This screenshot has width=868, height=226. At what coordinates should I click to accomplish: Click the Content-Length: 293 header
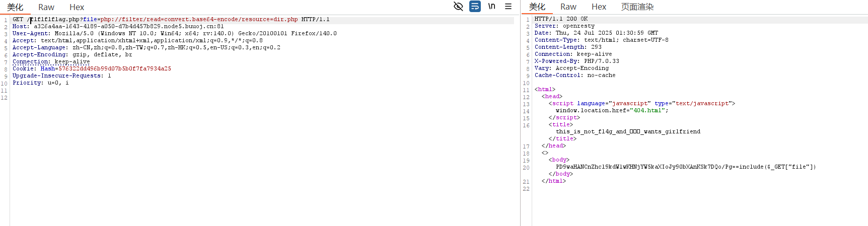point(568,47)
